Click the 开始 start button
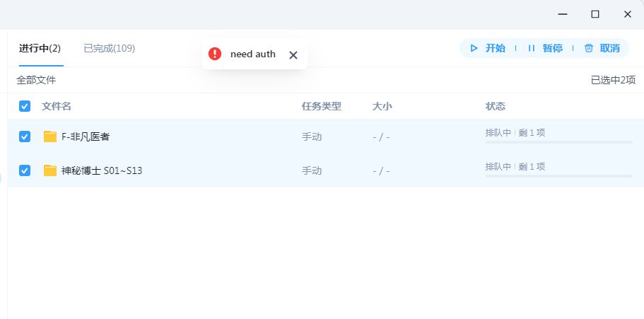Screen dimensions: 644x319 click(x=488, y=48)
